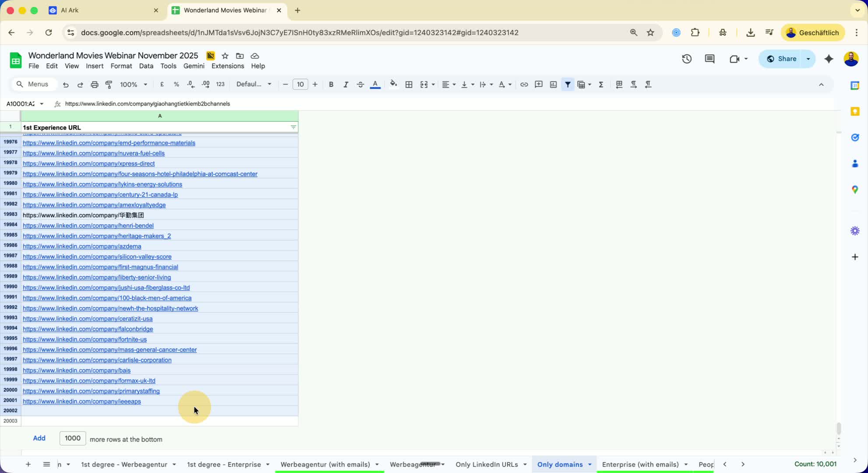
Task: Click the Add rows button
Action: coord(39,438)
